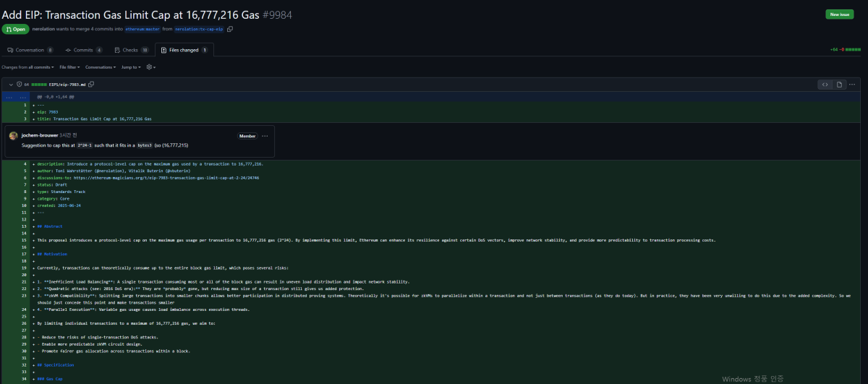Viewport: 868px width, 384px height.
Task: Click PR number #9984
Action: 278,14
